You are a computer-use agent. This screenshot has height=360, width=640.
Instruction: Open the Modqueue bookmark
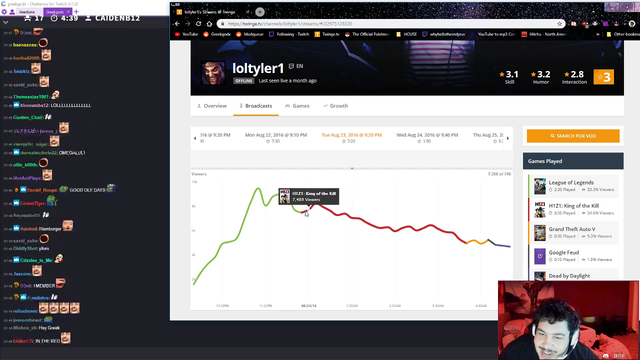[x=250, y=34]
